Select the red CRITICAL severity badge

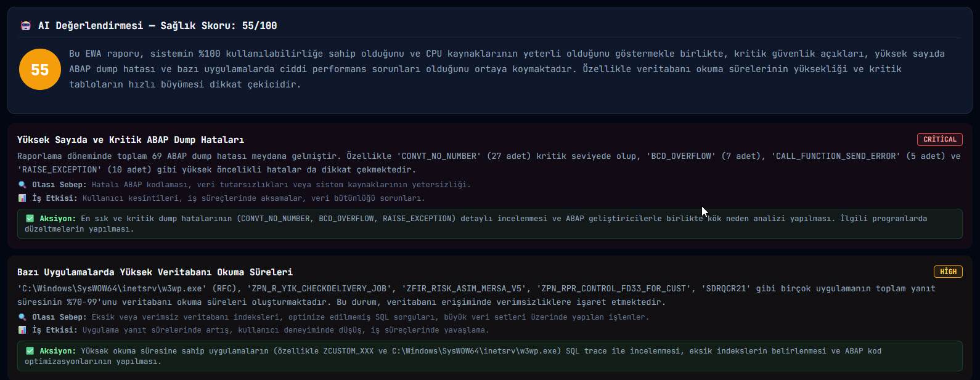tap(939, 139)
